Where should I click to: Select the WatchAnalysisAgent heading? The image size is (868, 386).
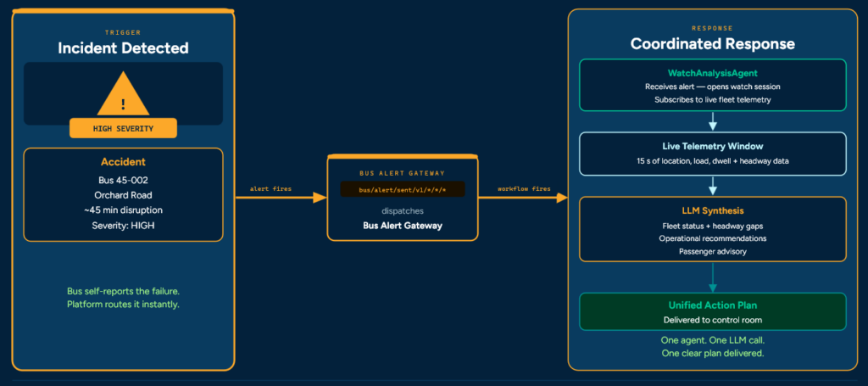[712, 74]
